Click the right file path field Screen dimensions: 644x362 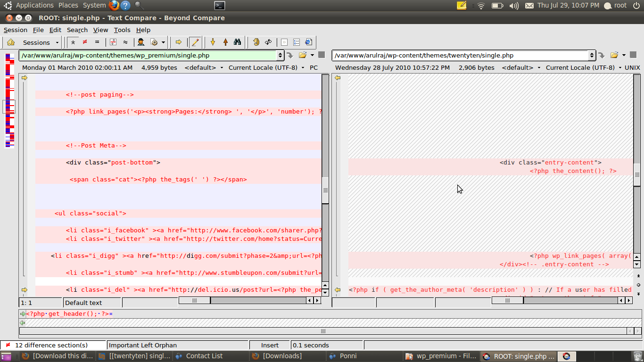(x=461, y=55)
